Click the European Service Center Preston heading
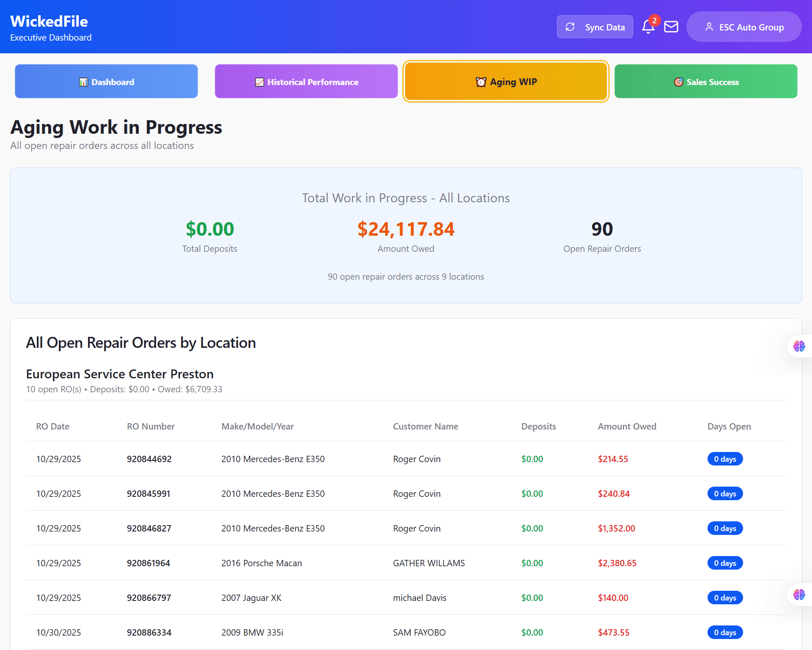Screen dimensions: 812x650 120,374
